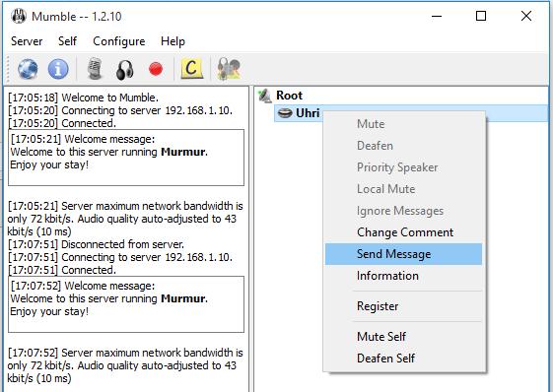Click greyed Local Mute entry
The width and height of the screenshot is (554, 392).
pyautogui.click(x=403, y=189)
